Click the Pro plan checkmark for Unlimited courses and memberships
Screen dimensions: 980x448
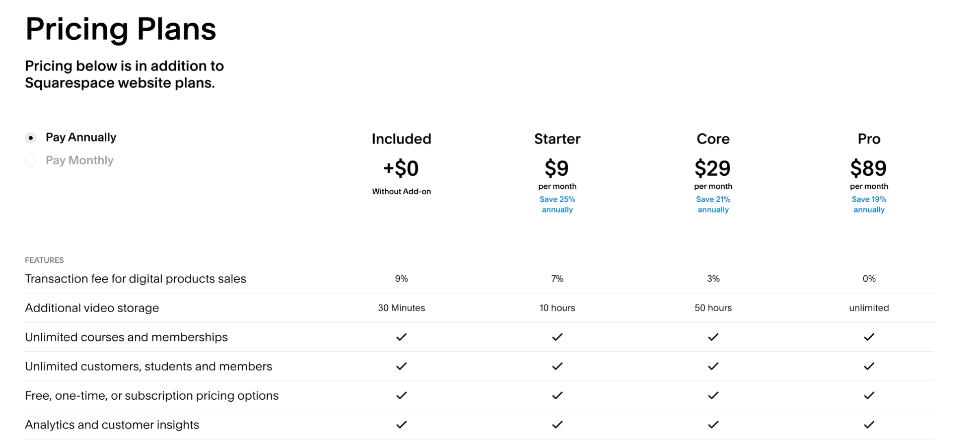point(869,337)
